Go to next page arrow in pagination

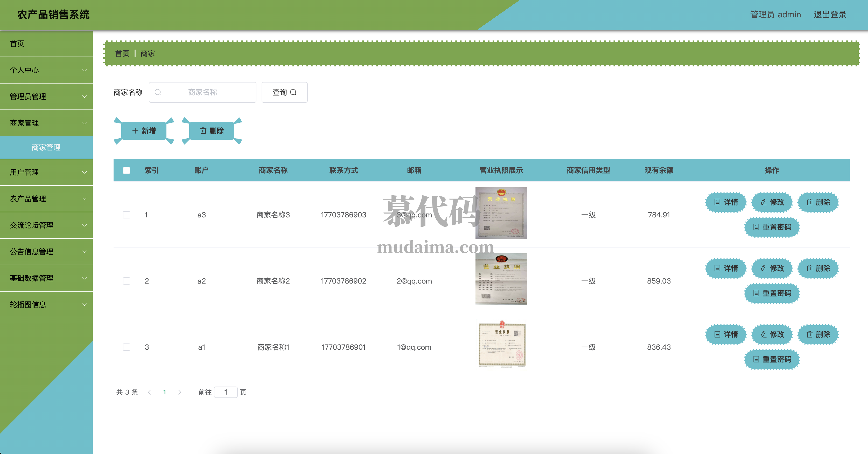click(x=180, y=392)
